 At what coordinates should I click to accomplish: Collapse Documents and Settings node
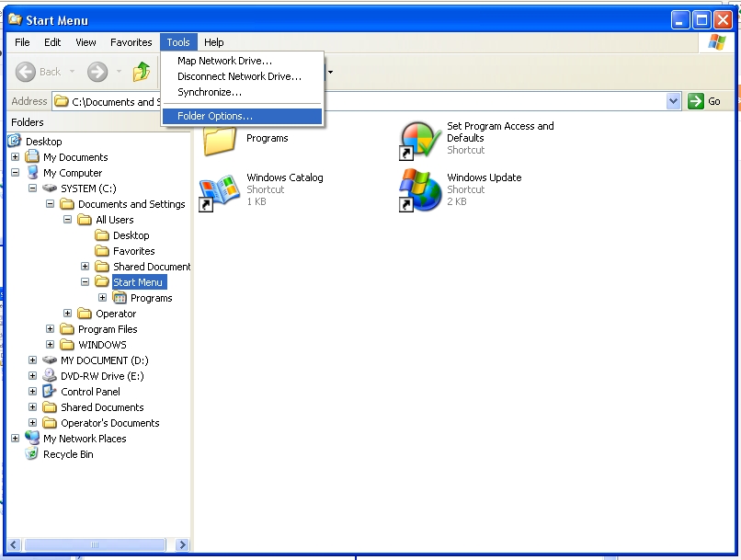coord(50,204)
